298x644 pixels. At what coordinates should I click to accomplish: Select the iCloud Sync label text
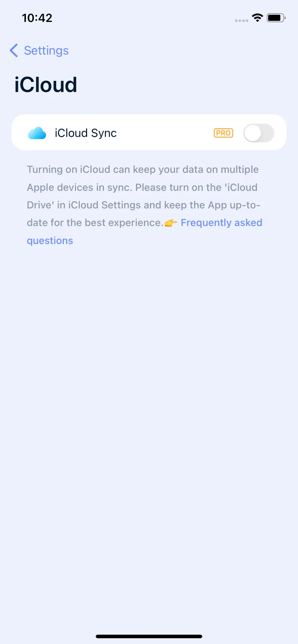point(86,133)
